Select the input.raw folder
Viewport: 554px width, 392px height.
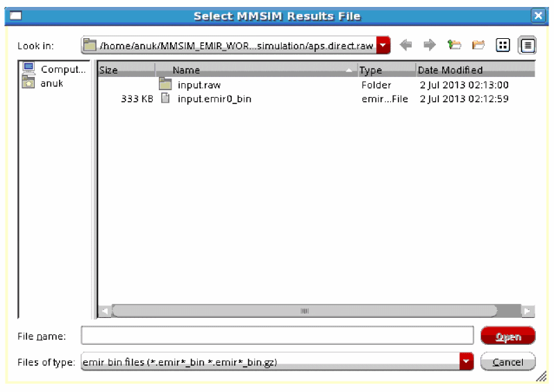click(199, 85)
